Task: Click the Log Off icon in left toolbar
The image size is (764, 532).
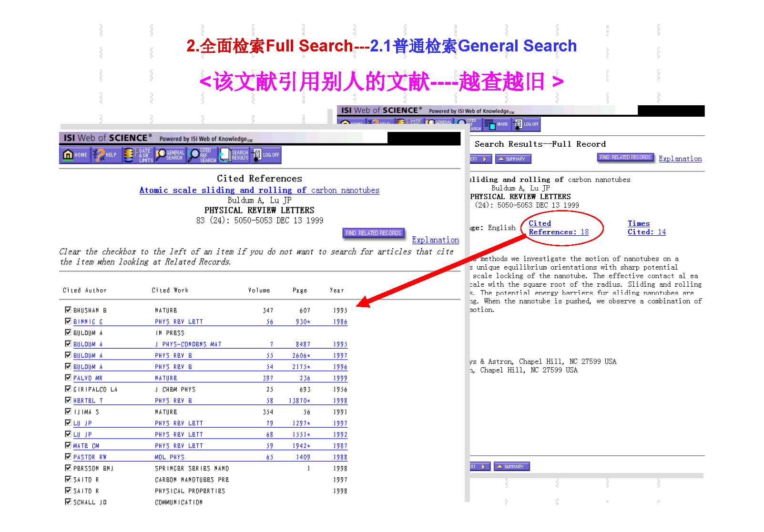Action: (x=266, y=155)
